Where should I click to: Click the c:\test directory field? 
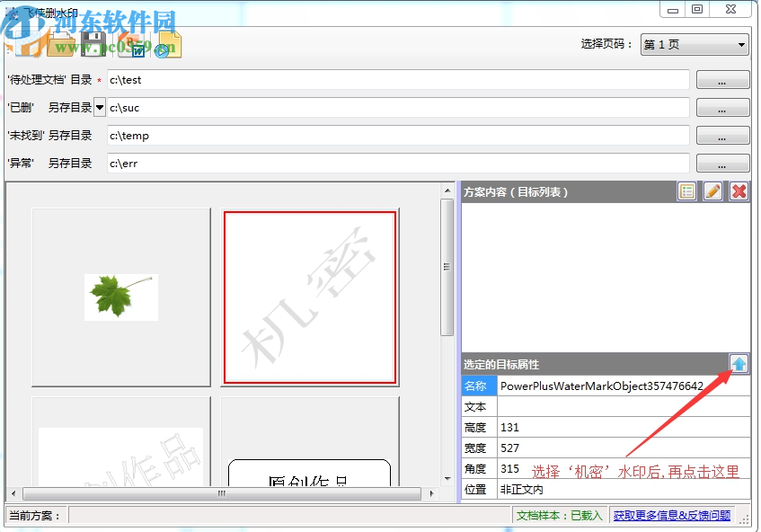(x=398, y=80)
